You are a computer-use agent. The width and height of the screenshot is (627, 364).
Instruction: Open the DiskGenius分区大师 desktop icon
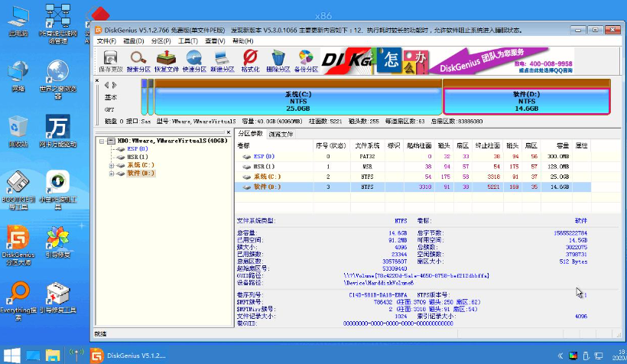pyautogui.click(x=18, y=245)
